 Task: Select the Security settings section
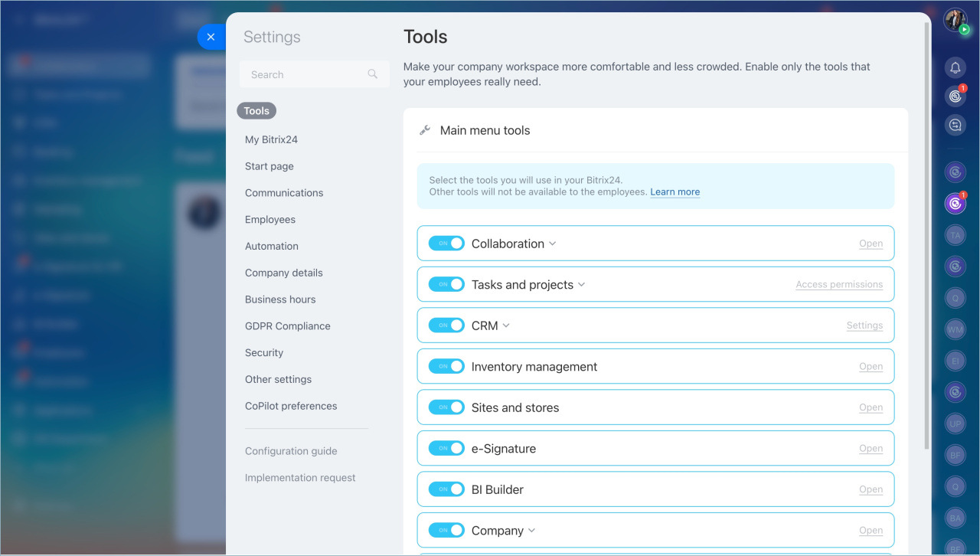pyautogui.click(x=264, y=353)
